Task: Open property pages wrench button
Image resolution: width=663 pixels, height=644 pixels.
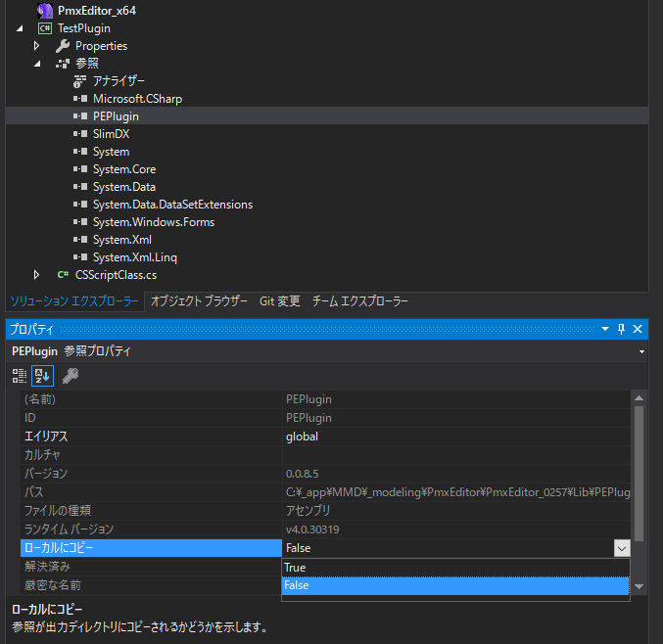Action: [71, 376]
